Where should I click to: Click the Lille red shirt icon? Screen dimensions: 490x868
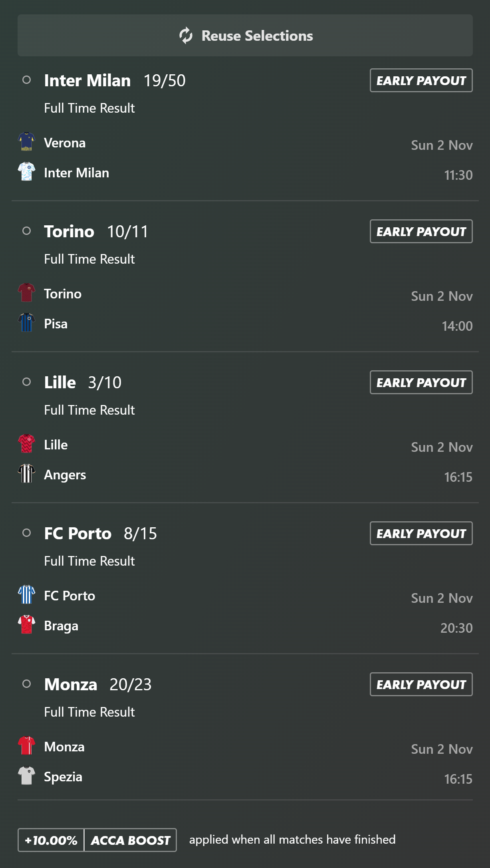(27, 444)
